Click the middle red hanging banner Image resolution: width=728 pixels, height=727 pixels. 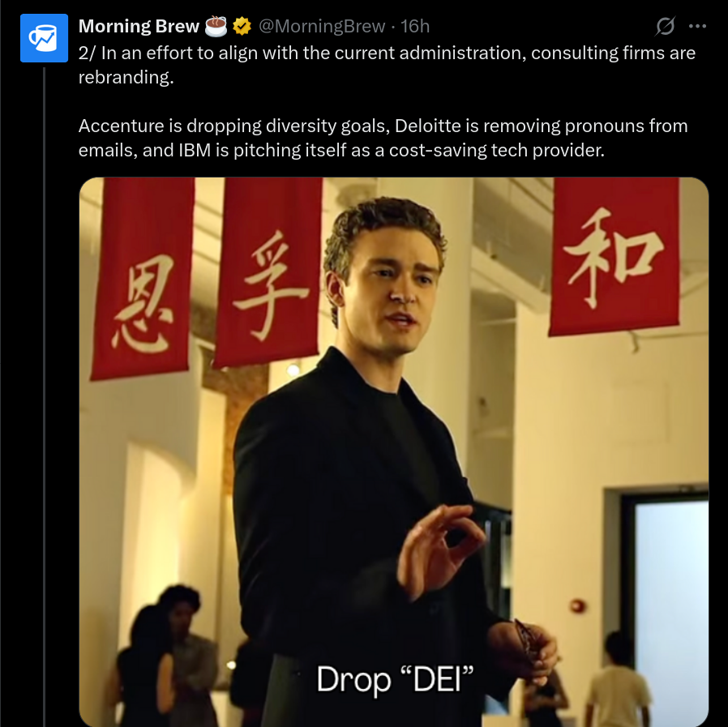tap(268, 272)
